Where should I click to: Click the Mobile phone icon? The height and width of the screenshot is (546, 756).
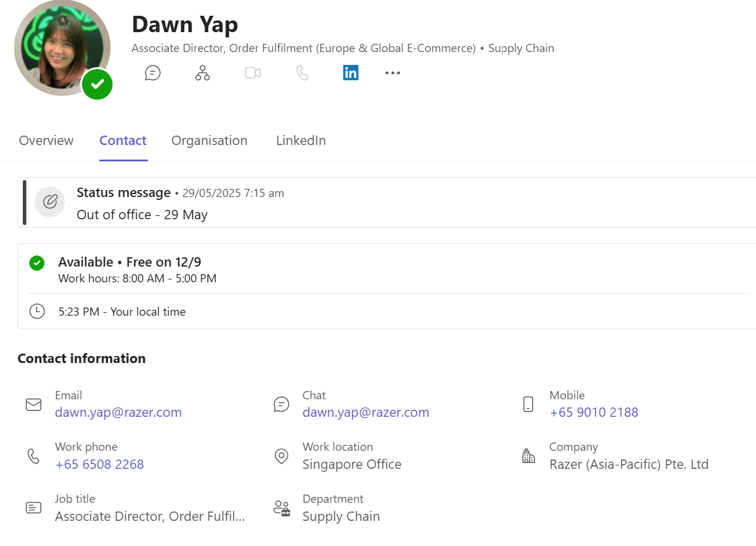[x=528, y=405]
